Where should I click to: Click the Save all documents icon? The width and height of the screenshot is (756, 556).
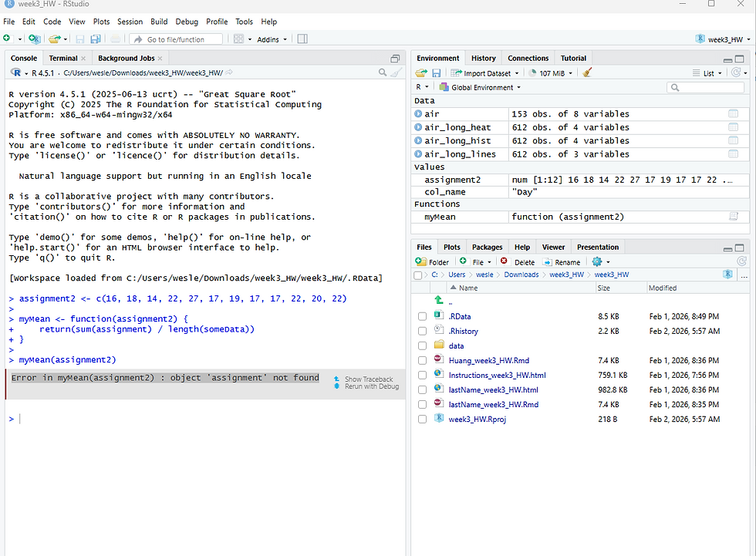[96, 39]
